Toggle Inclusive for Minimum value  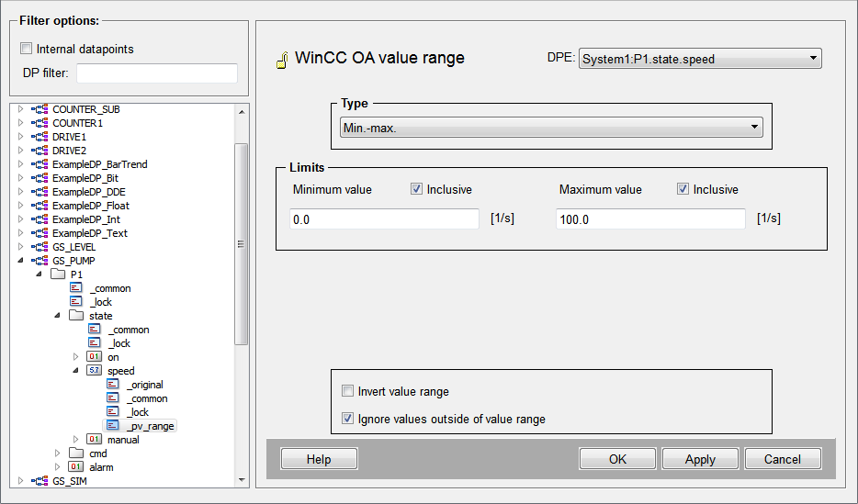click(417, 189)
